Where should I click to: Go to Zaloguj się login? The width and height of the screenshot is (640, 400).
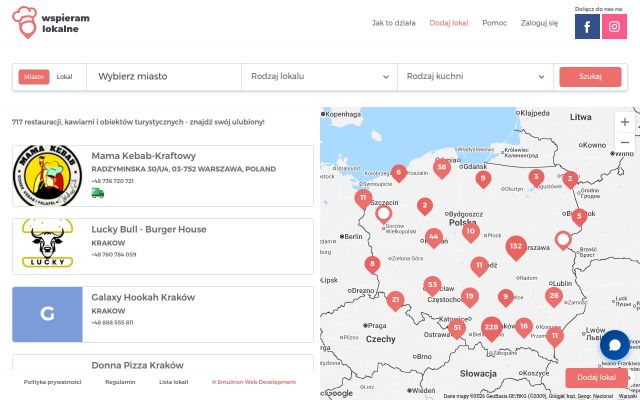tap(539, 23)
